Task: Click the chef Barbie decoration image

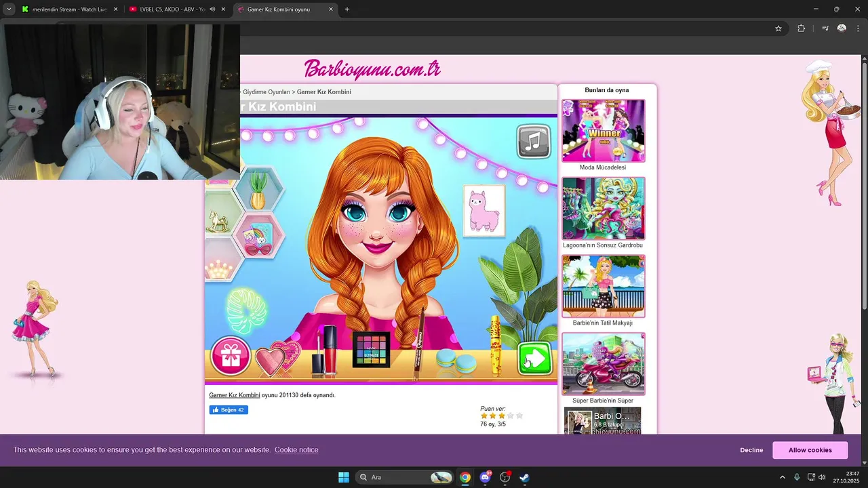Action: click(830, 133)
